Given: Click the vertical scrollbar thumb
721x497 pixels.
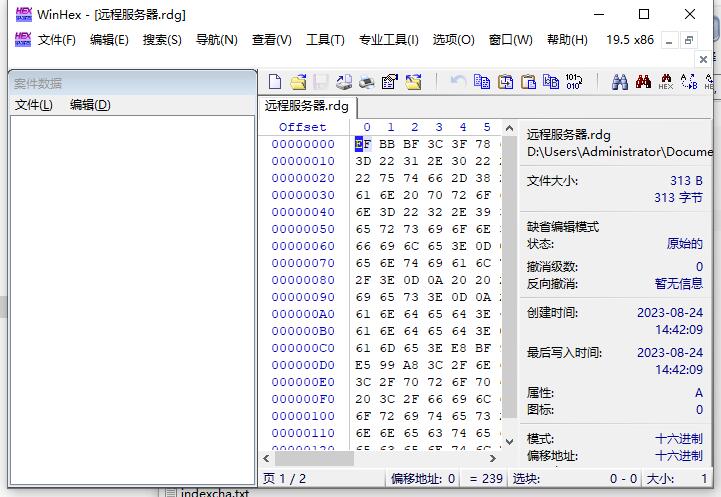Looking at the screenshot, I should pos(509,277).
